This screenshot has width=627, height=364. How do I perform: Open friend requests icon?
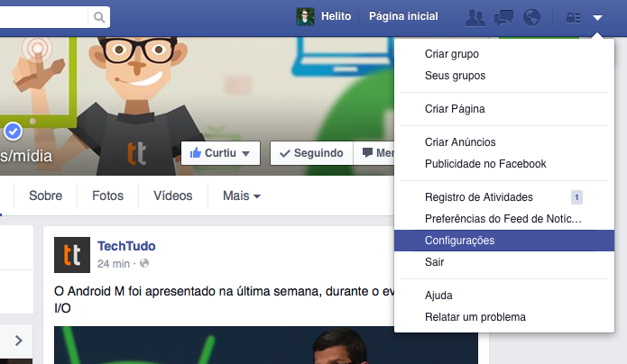point(474,17)
